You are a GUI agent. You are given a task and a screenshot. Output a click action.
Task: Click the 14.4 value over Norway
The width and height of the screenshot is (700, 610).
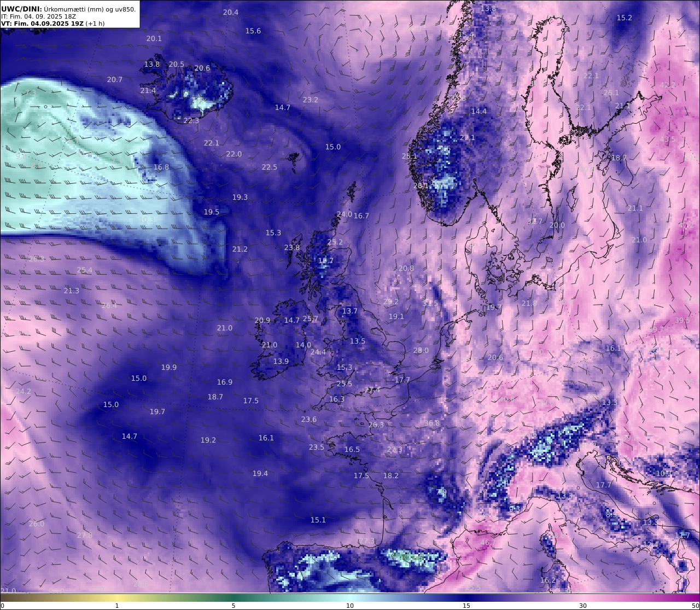(479, 111)
